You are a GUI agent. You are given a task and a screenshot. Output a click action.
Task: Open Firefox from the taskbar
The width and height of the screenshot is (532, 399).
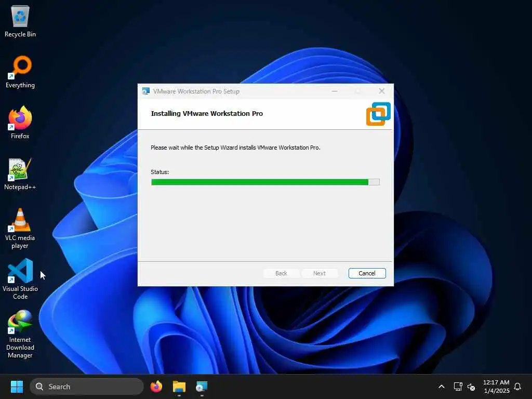pos(156,387)
